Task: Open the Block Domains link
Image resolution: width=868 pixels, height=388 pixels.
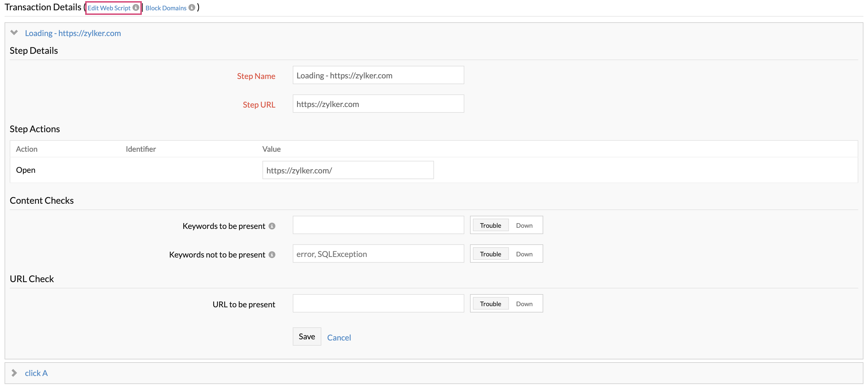Action: (166, 8)
